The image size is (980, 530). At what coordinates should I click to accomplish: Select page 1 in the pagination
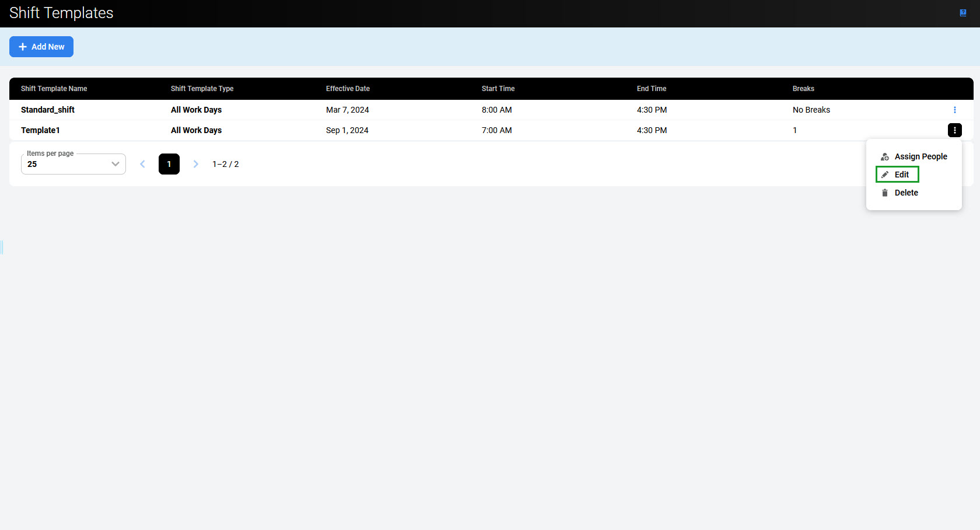tap(169, 164)
